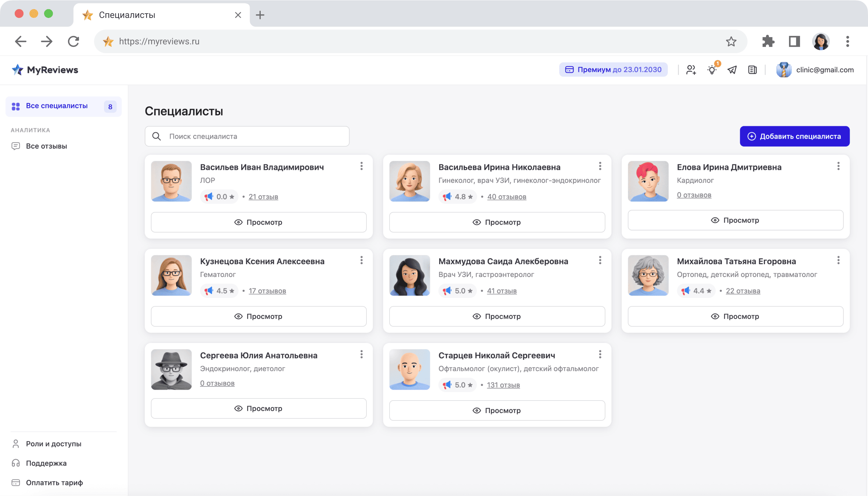The width and height of the screenshot is (868, 496).
Task: Open the 22 отзыва link for Михайлова
Action: pyautogui.click(x=743, y=291)
